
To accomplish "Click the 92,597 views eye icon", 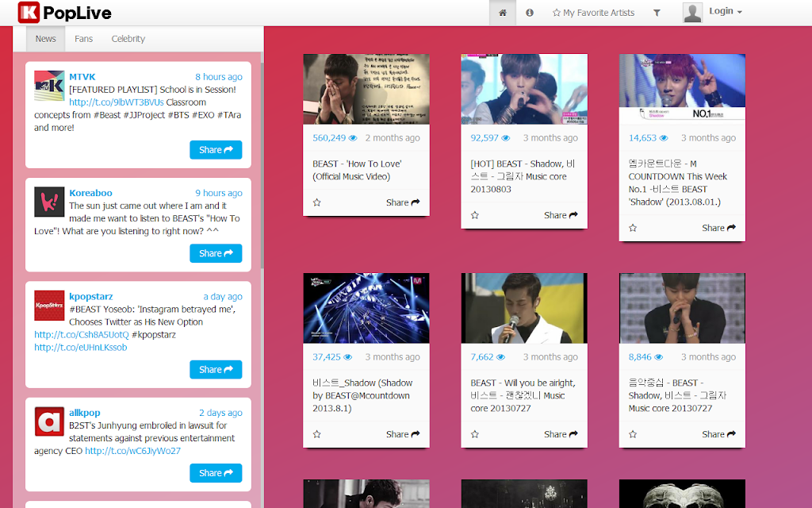I will [x=505, y=138].
